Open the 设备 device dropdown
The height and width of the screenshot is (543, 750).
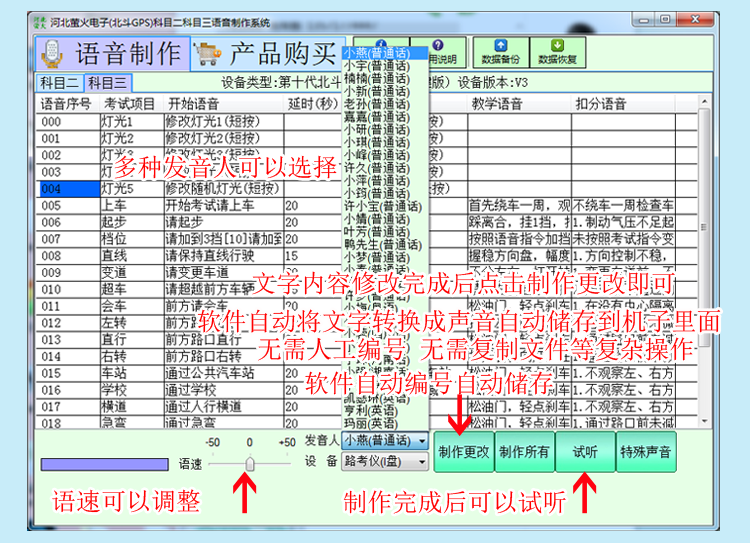point(423,462)
